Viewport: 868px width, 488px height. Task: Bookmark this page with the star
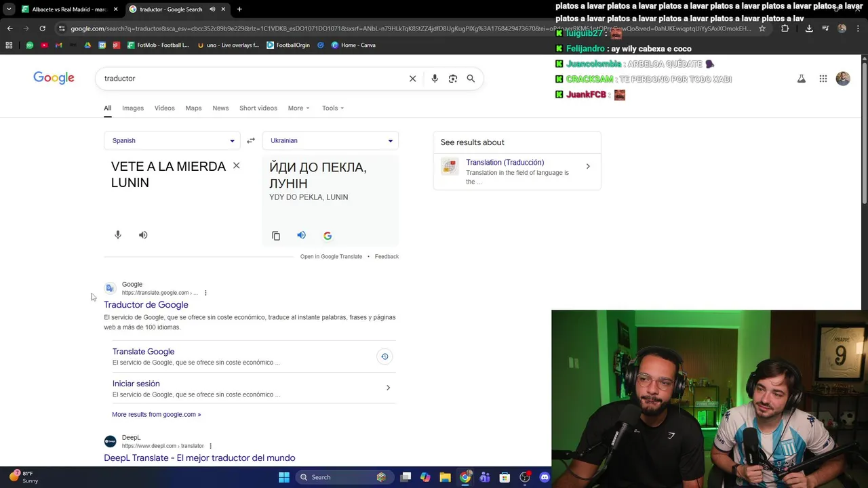(762, 28)
